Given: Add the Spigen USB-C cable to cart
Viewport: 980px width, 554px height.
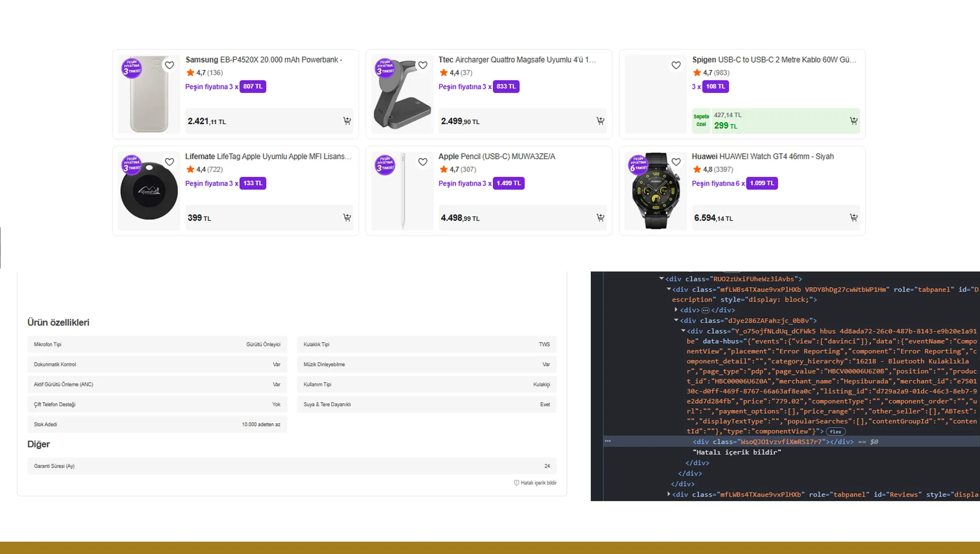Looking at the screenshot, I should coord(853,120).
